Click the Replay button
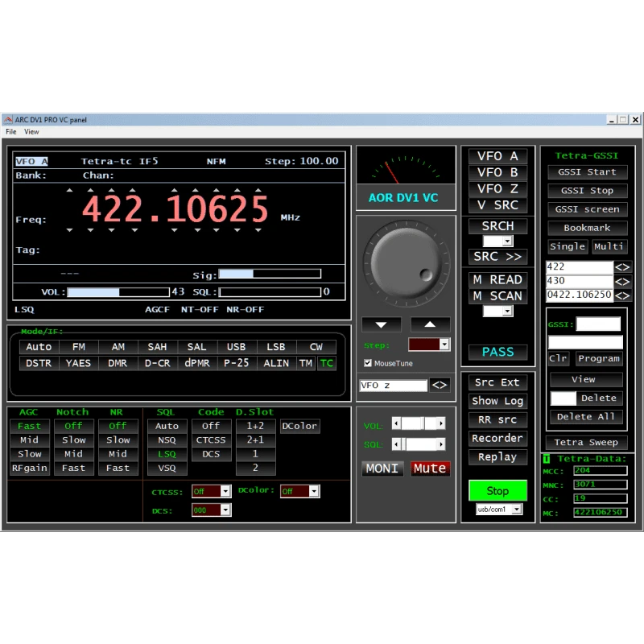Image resolution: width=644 pixels, height=644 pixels. pyautogui.click(x=497, y=456)
